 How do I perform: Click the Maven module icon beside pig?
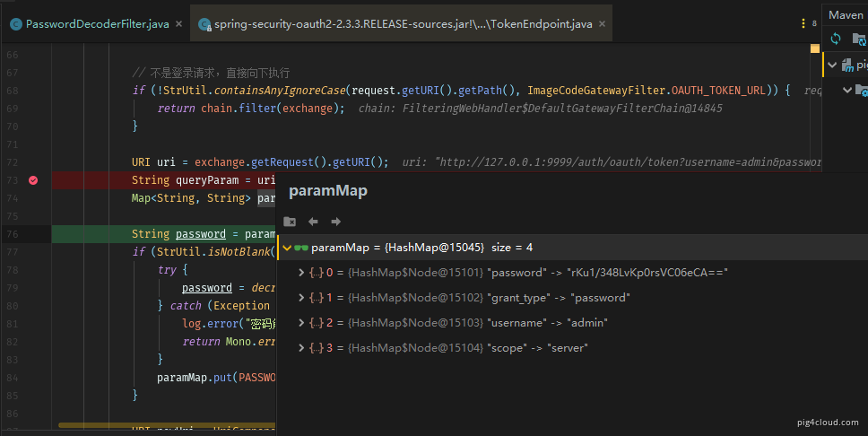(847, 65)
